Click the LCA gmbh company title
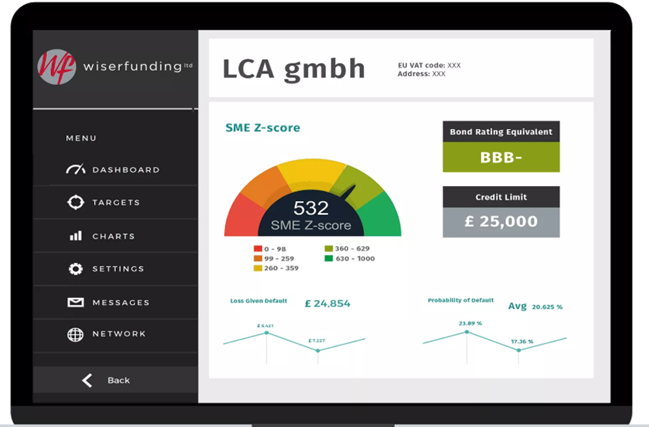The image size is (649, 427). point(293,69)
